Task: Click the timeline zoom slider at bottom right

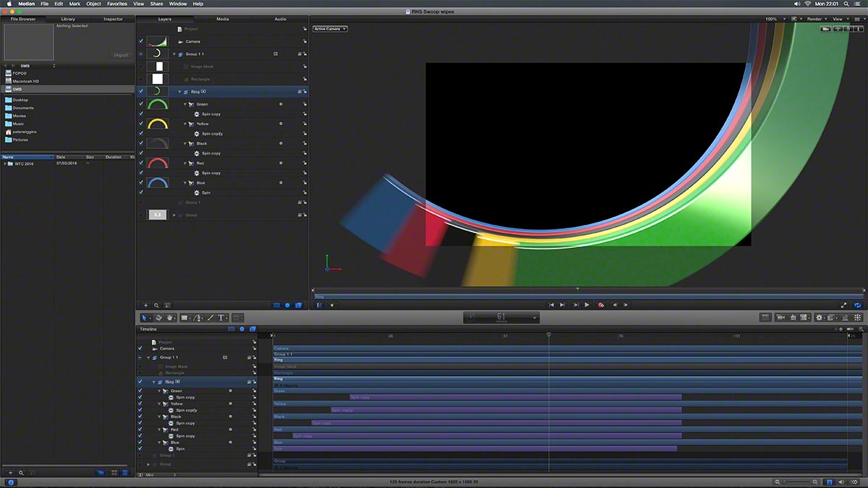Action: tap(796, 482)
